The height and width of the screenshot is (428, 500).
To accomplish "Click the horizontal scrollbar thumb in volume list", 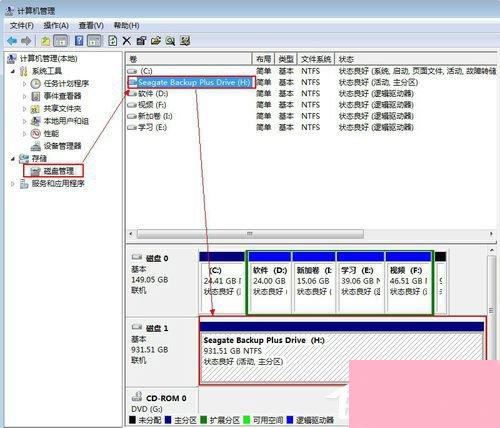I will coord(250,234).
